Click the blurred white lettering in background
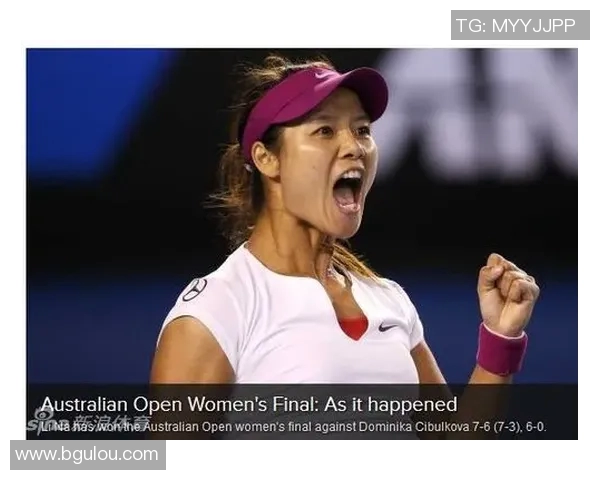Screen dimensions: 600x480 pyautogui.click(x=480, y=111)
